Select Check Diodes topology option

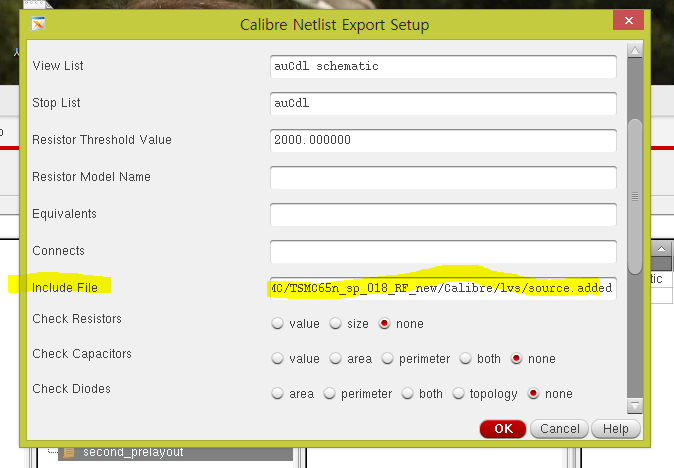(458, 393)
